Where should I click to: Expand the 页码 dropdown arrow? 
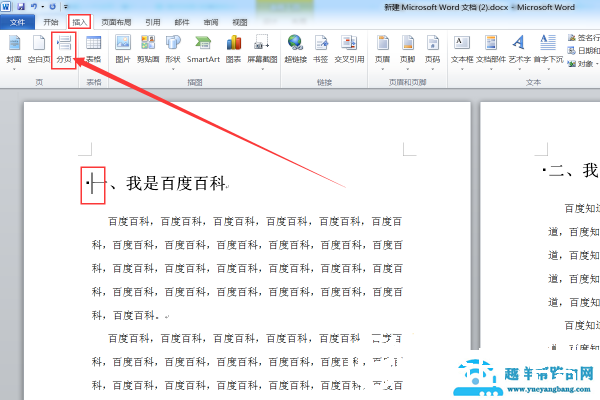point(432,69)
